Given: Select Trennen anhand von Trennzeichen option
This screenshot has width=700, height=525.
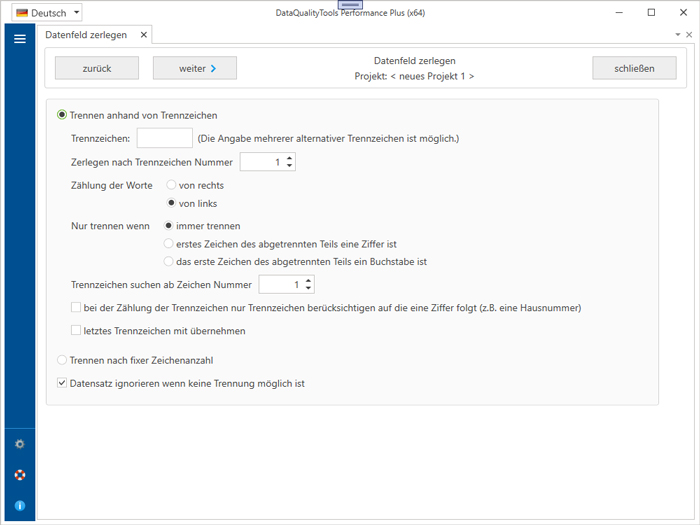Looking at the screenshot, I should click(63, 116).
